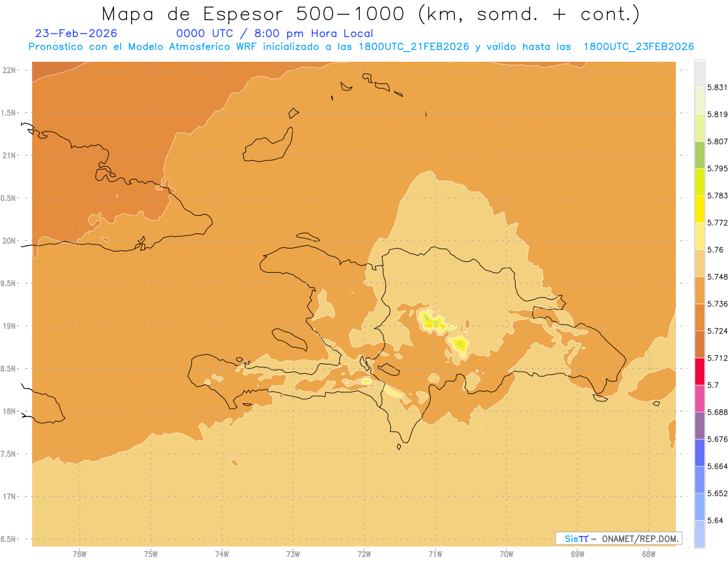Select the red swatch in the color legend
This screenshot has height=562, width=728.
click(699, 371)
